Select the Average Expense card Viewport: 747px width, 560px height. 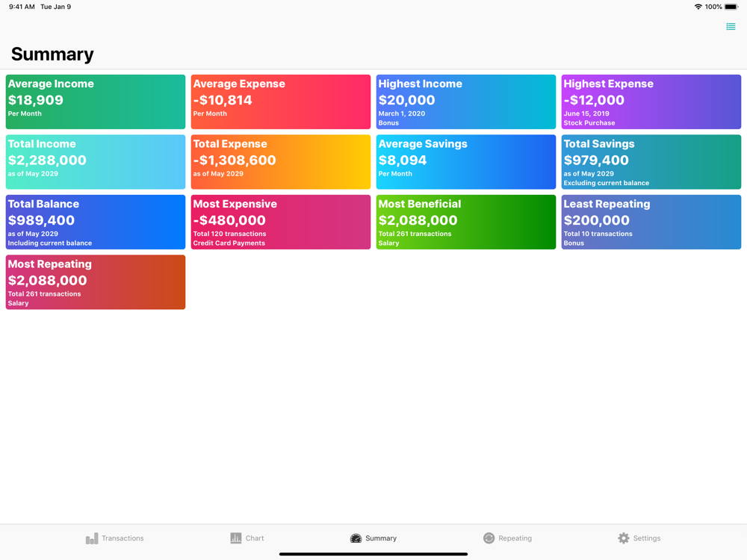(x=281, y=102)
